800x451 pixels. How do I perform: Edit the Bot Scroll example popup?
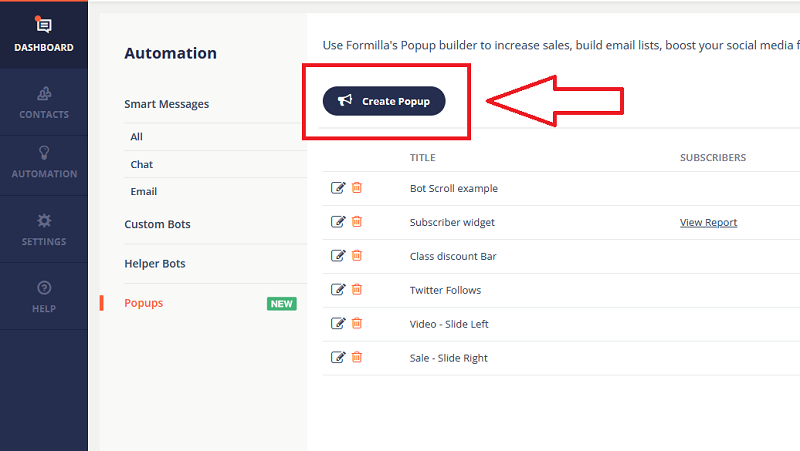pos(338,188)
